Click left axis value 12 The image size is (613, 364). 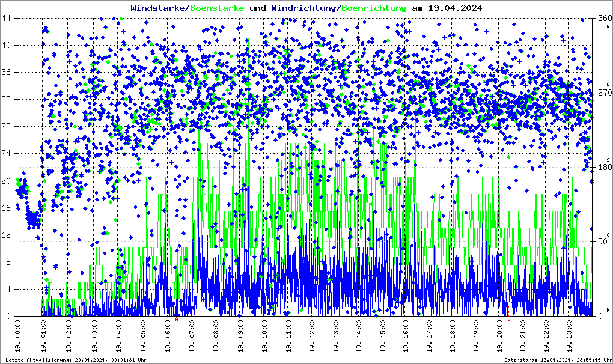pyautogui.click(x=6, y=235)
